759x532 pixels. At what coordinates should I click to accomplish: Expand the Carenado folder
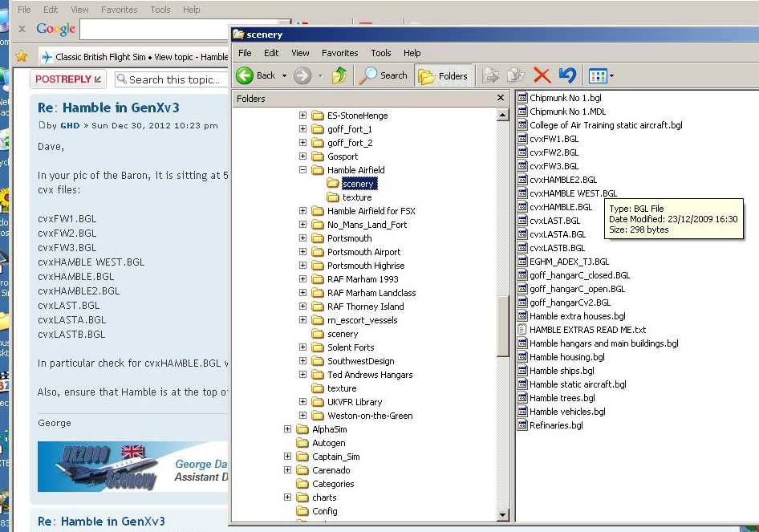(287, 469)
